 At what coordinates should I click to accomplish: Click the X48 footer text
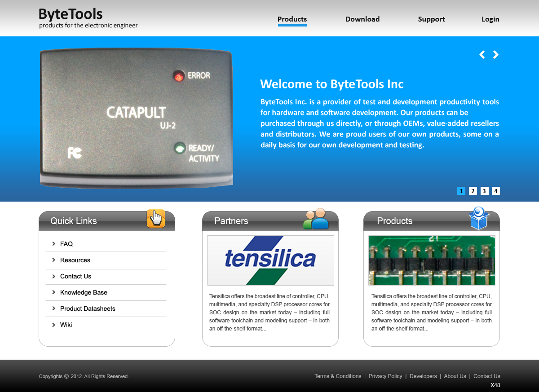tap(495, 385)
